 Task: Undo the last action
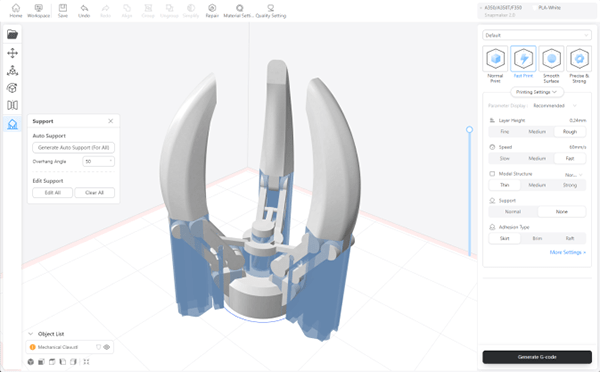[x=84, y=11]
